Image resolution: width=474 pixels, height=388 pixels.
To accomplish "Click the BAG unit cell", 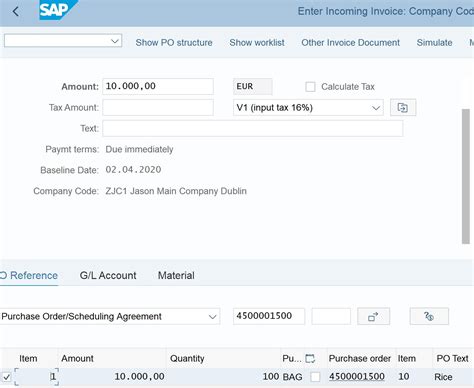I will pyautogui.click(x=292, y=377).
